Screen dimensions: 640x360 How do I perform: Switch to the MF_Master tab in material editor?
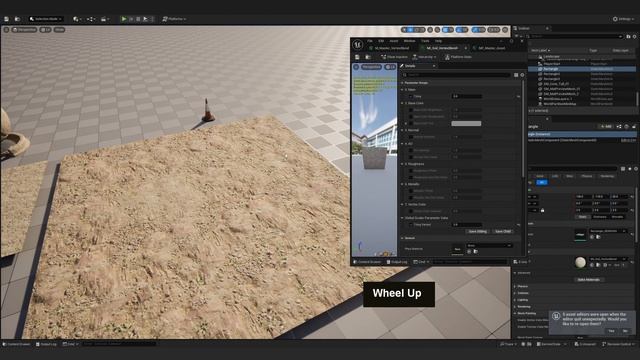click(x=492, y=48)
